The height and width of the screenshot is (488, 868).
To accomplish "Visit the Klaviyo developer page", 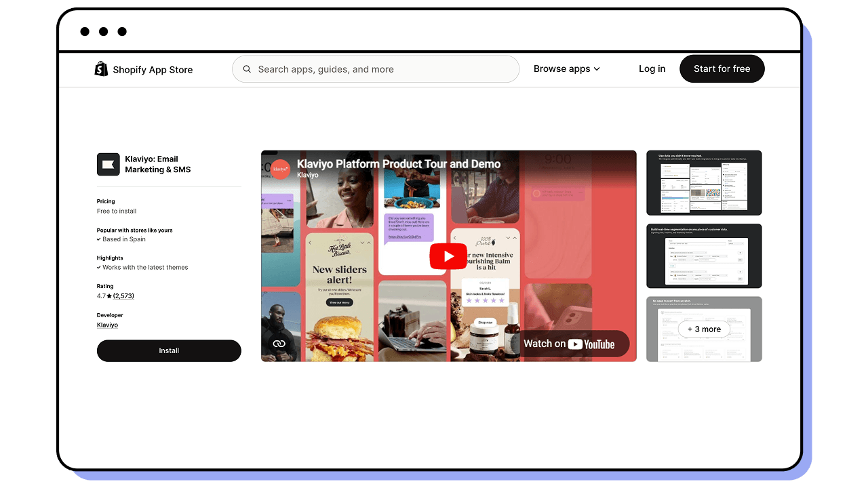I will pyautogui.click(x=107, y=325).
